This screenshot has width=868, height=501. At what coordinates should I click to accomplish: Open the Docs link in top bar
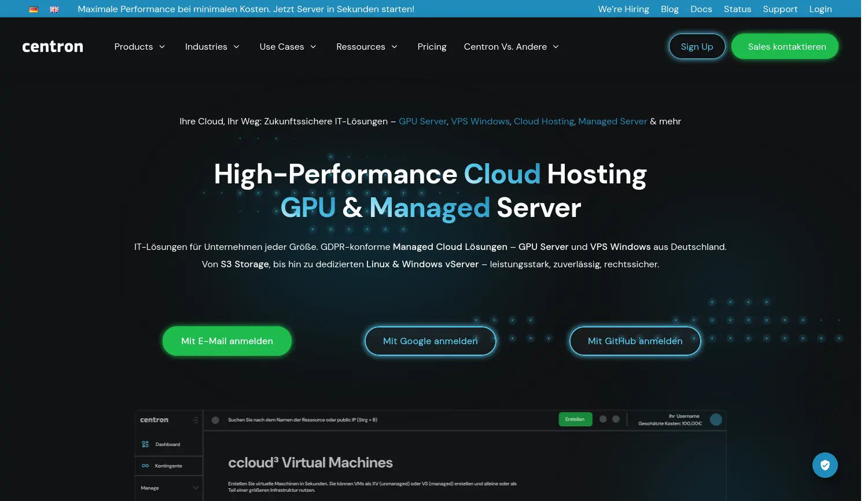pos(701,9)
